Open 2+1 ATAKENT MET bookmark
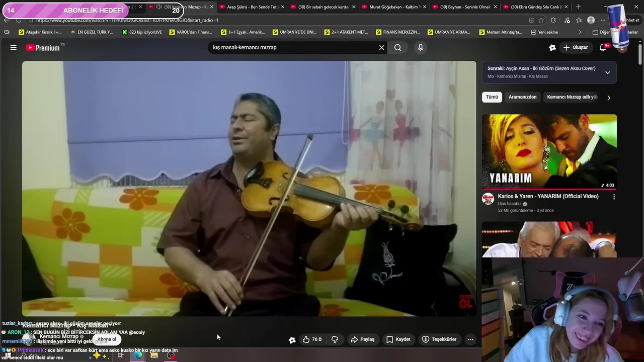Image resolution: width=644 pixels, height=362 pixels. pos(346,32)
